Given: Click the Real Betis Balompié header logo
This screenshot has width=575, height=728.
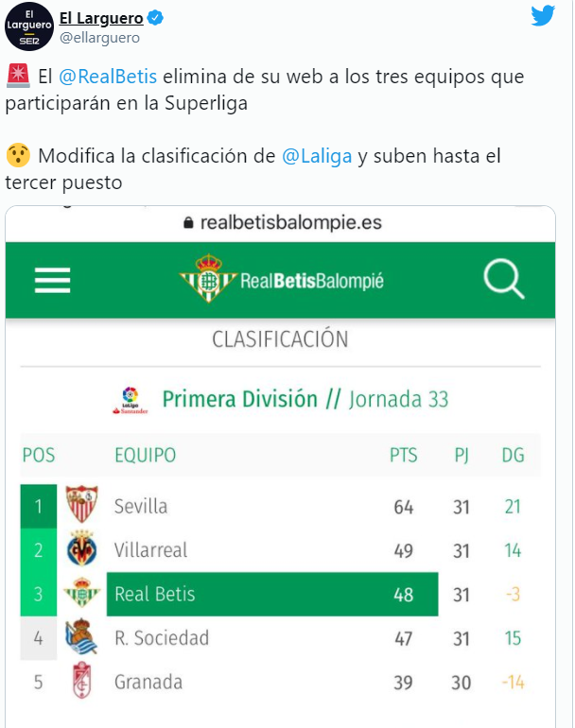Looking at the screenshot, I should (282, 279).
